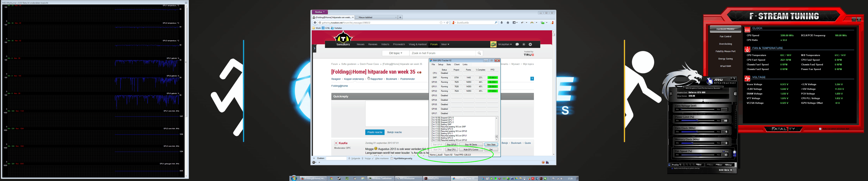Click View Stats in FAH GPU Tracker
The image size is (868, 181).
coord(491,144)
